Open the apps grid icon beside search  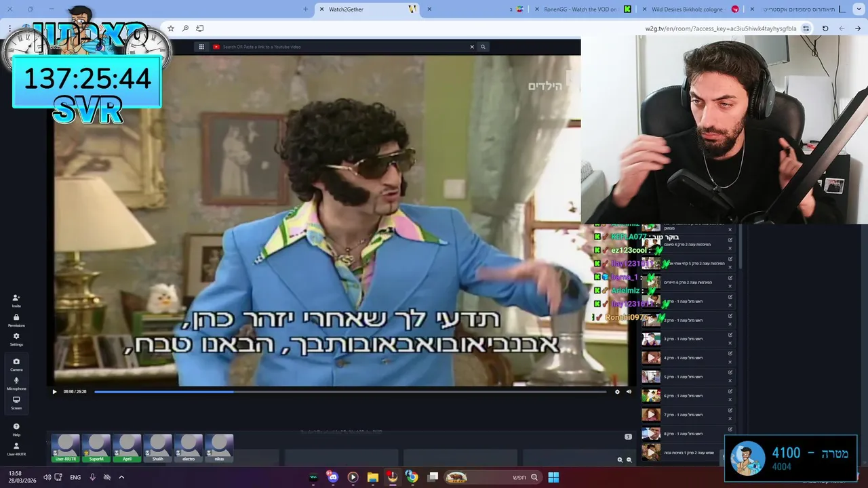tap(201, 47)
